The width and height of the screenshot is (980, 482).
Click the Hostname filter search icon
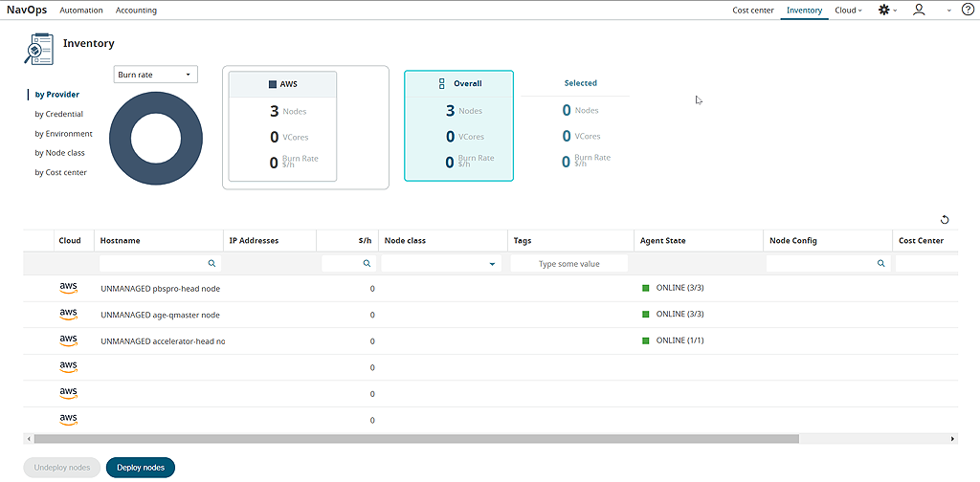[212, 263]
